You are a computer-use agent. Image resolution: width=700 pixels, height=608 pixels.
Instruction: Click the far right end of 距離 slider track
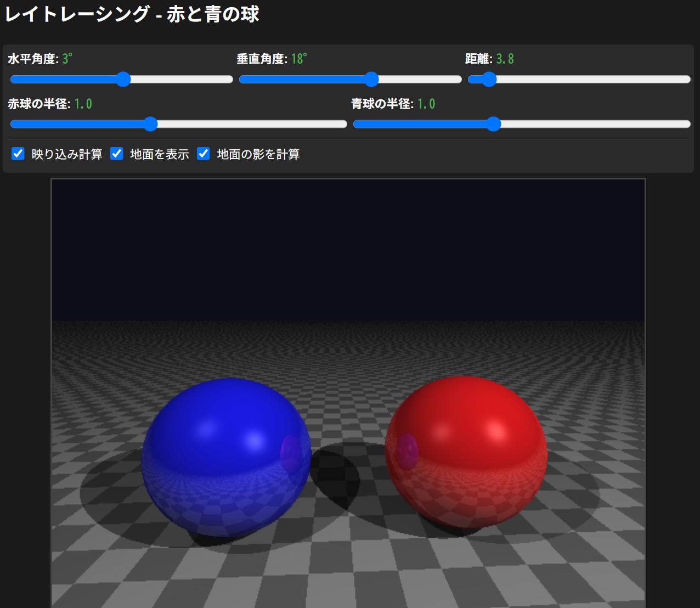688,80
